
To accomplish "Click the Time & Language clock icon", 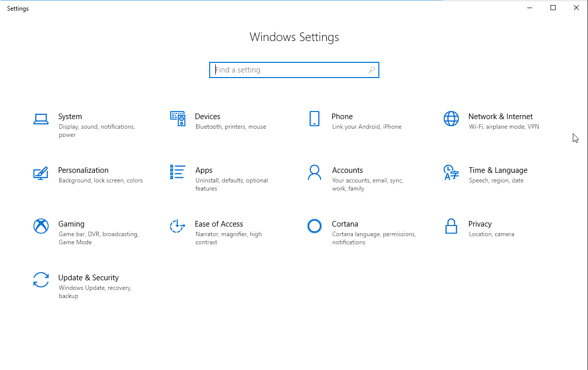I will pyautogui.click(x=451, y=173).
